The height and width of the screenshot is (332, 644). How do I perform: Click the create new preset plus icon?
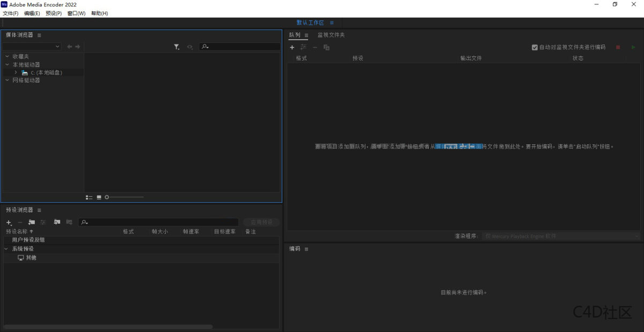[x=9, y=222]
